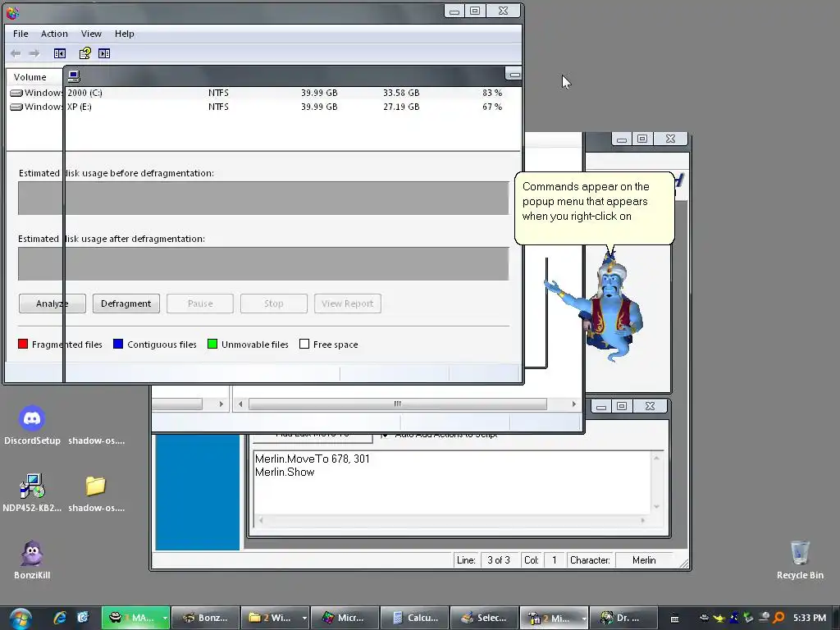This screenshot has height=630, width=840.
Task: Open the NDP452-KB2 installer desktop icon
Action: [x=32, y=493]
